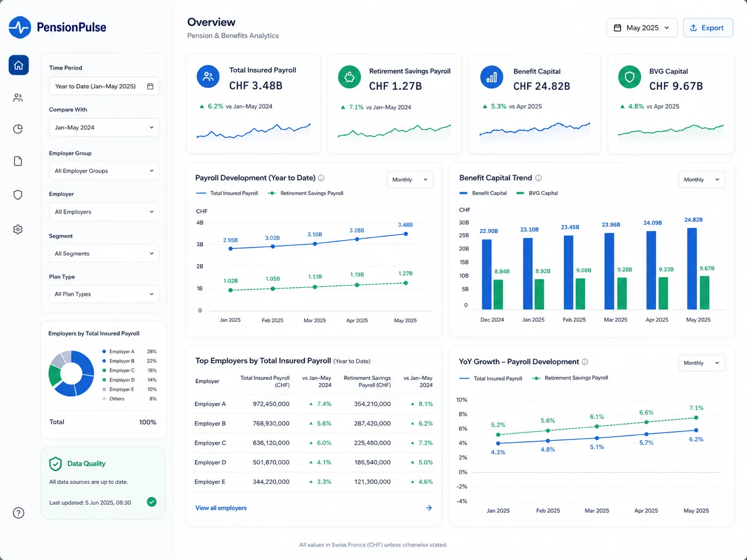747x560 pixels.
Task: Expand the Compare With Jan–May 2024 dropdown
Action: tap(104, 127)
